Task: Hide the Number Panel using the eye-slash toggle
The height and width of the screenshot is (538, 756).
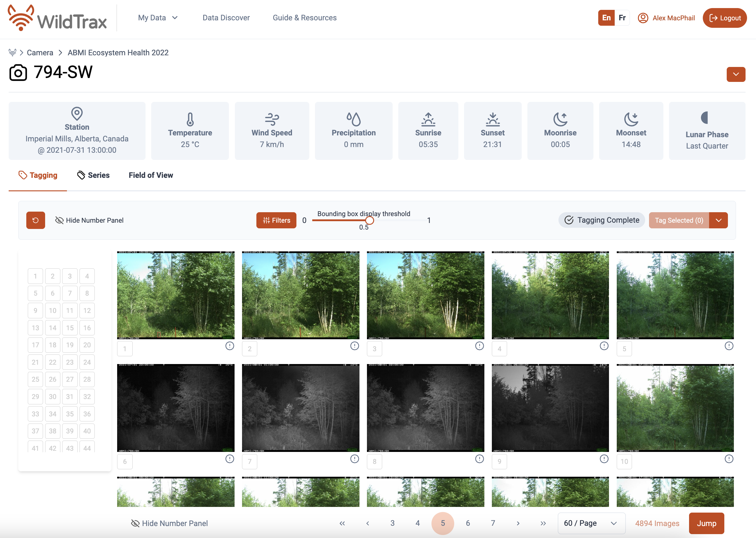Action: (x=59, y=220)
